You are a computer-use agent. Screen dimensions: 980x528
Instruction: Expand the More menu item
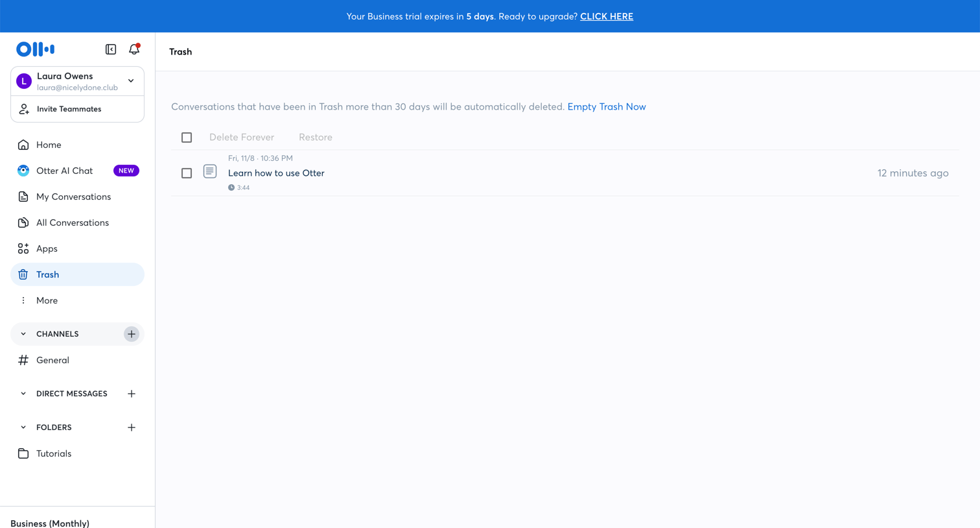[x=77, y=300]
